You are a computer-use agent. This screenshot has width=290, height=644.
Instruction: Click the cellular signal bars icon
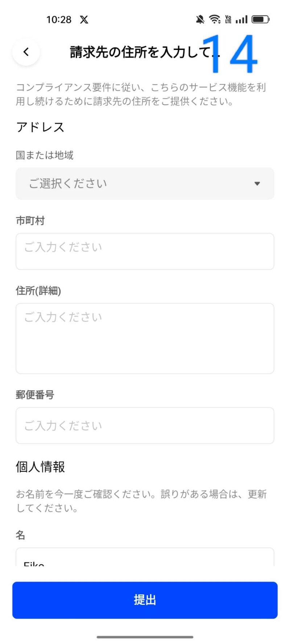pos(241,19)
